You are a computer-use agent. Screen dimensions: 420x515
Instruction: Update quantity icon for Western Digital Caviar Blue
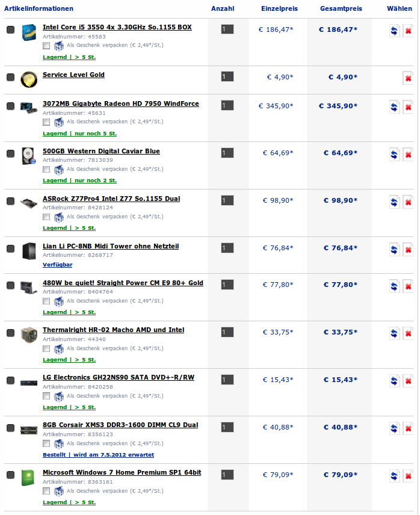(x=394, y=155)
